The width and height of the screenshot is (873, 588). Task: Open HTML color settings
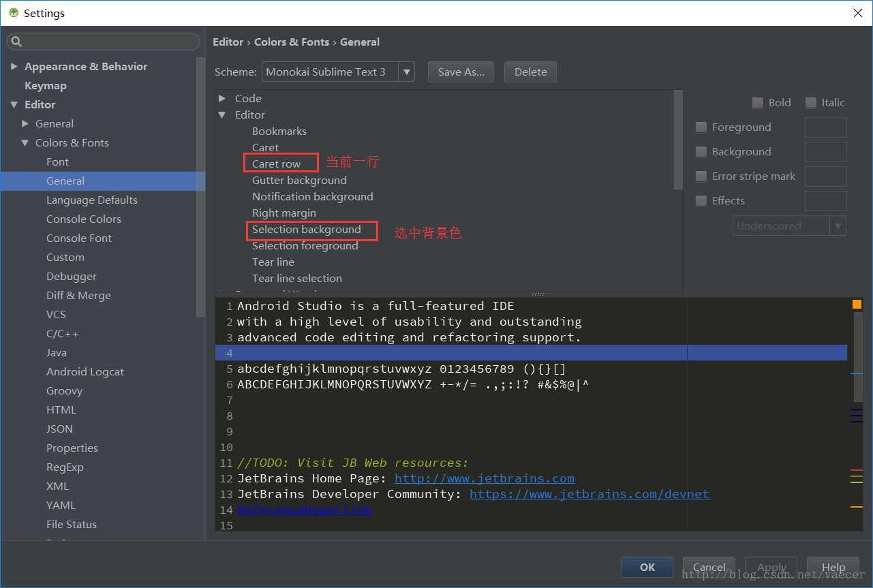pos(61,409)
